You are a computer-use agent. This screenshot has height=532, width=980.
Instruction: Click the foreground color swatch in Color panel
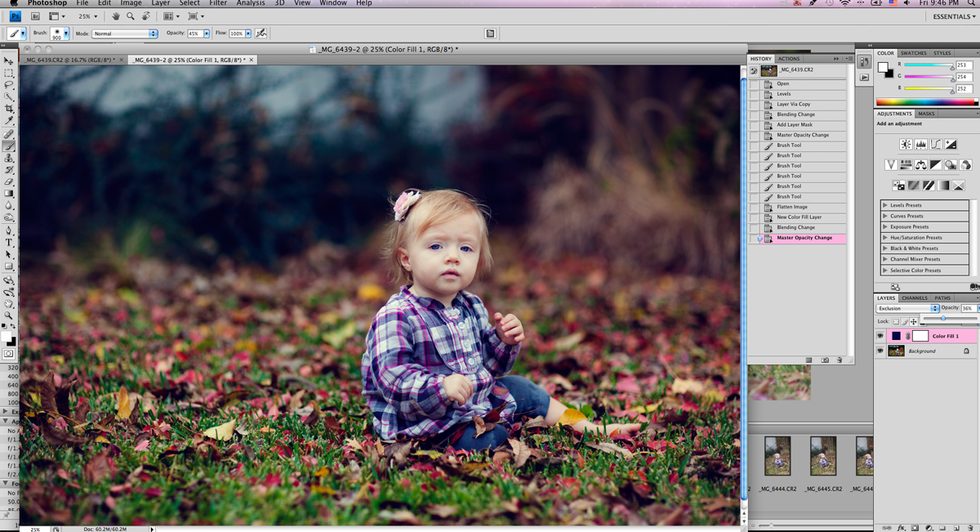883,68
